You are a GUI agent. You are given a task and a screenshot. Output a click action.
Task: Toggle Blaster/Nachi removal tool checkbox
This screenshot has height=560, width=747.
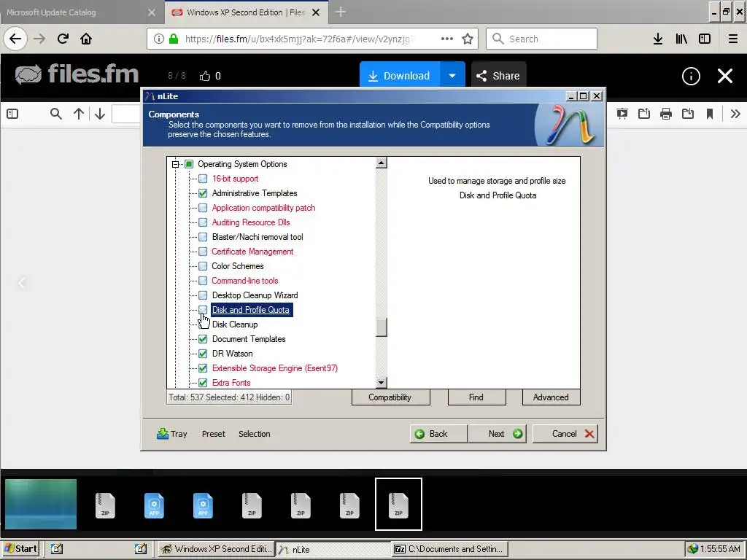pyautogui.click(x=203, y=237)
